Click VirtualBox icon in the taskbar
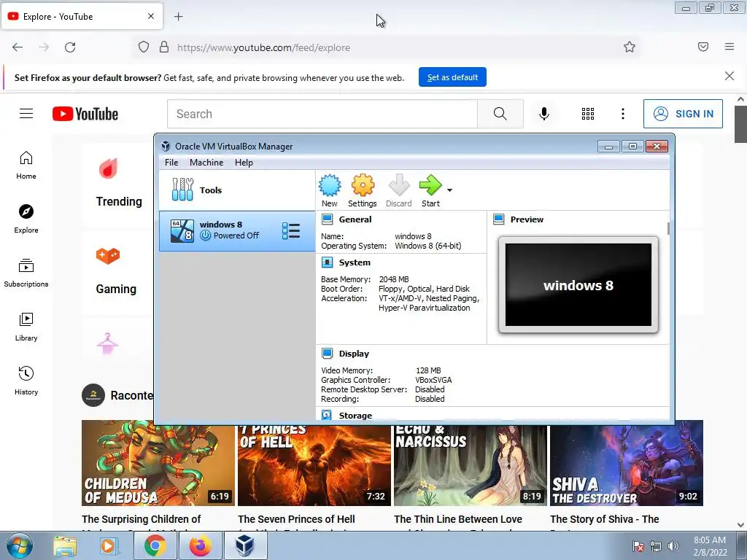Viewport: 747px width, 560px height. pyautogui.click(x=245, y=545)
